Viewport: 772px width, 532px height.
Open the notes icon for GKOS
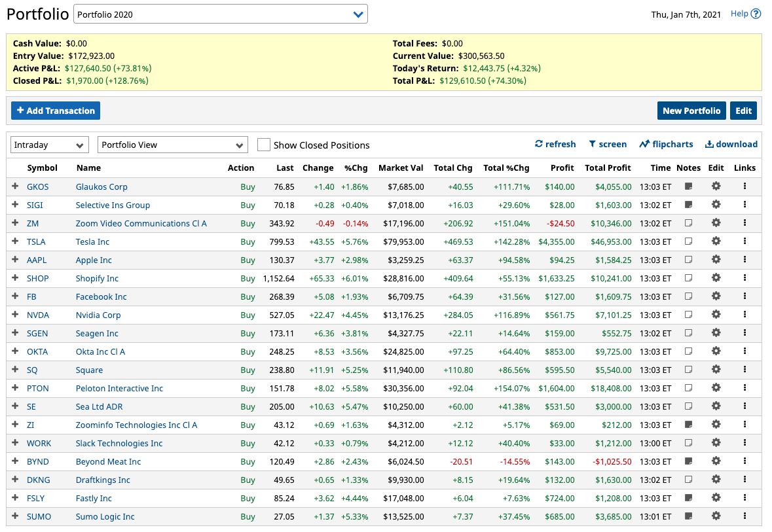[x=688, y=186]
